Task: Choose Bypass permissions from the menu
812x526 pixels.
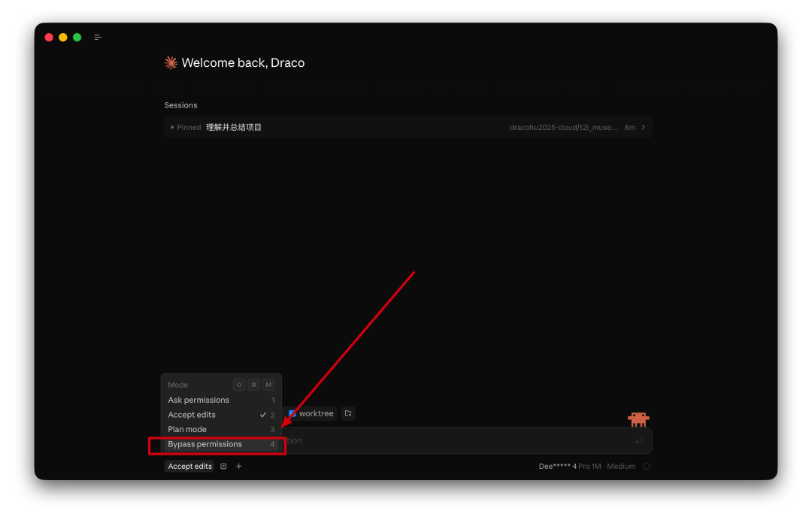Action: [205, 444]
